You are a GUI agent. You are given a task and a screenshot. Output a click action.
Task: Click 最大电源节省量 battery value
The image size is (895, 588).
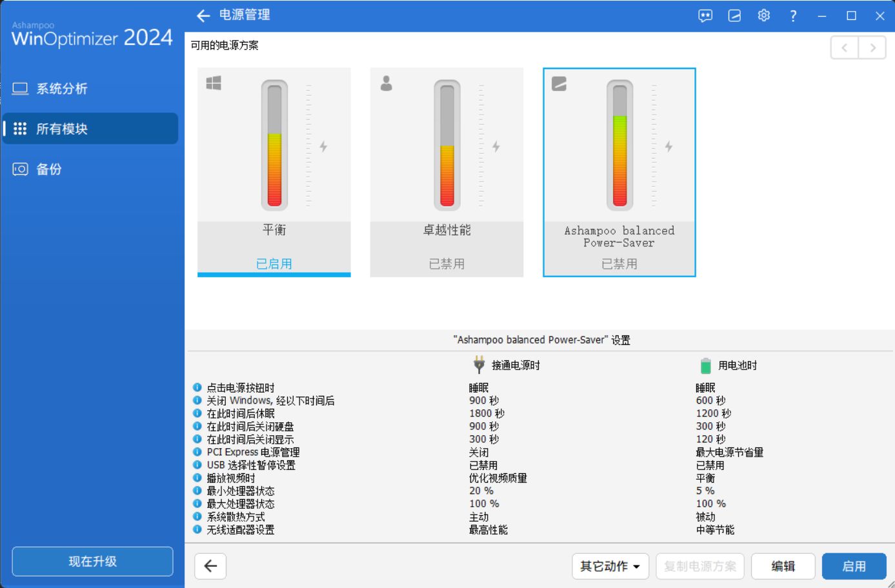point(730,452)
